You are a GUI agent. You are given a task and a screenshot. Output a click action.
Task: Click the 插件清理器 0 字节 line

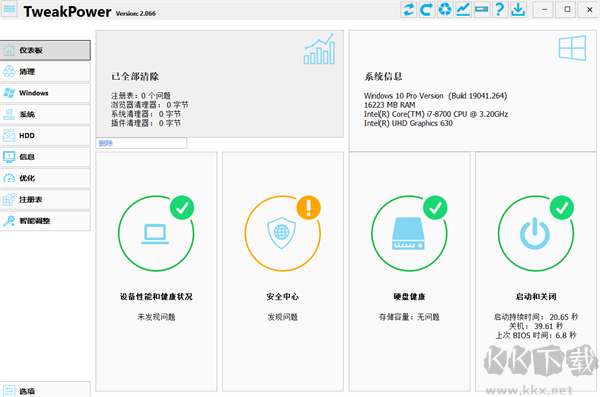146,123
